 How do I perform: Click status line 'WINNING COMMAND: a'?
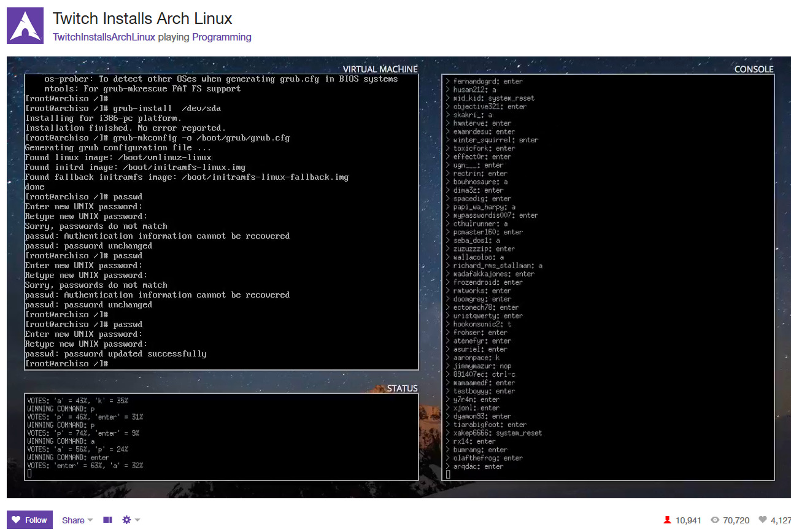pyautogui.click(x=61, y=441)
